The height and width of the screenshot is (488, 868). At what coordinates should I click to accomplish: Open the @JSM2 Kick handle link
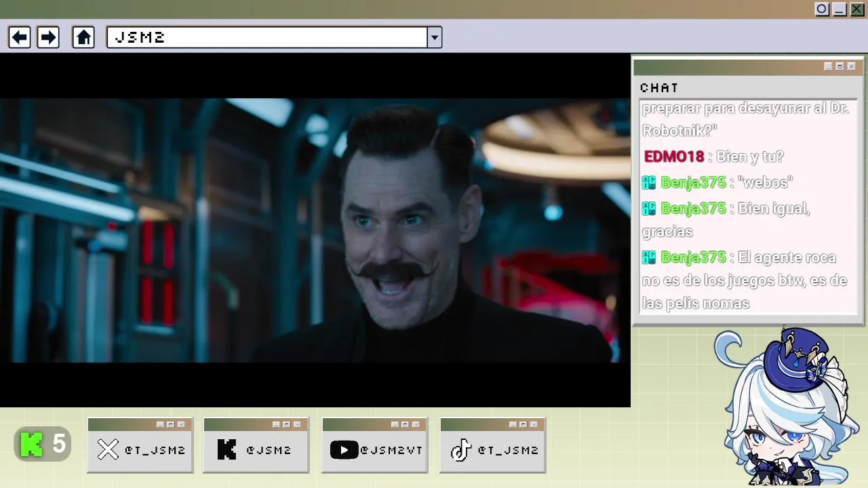coord(269,450)
